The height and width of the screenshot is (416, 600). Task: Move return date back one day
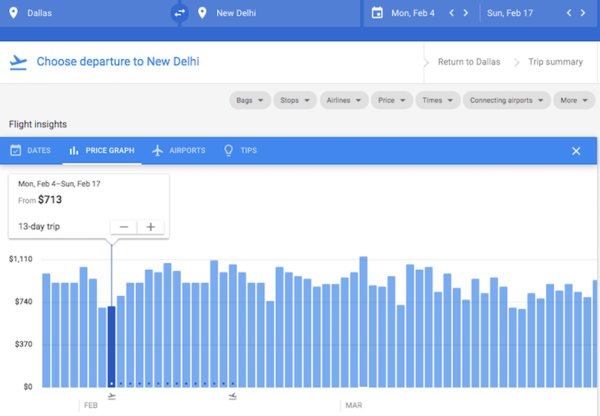coord(569,13)
